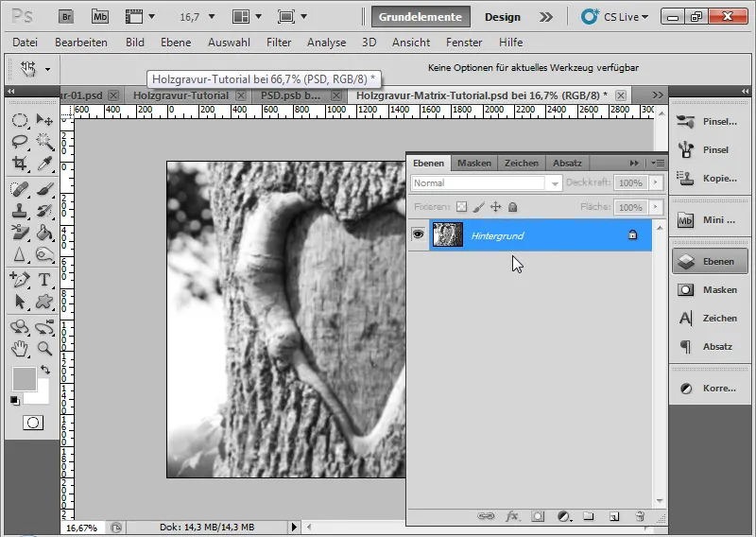Select the Healing Brush tool
This screenshot has width=756, height=537.
(x=20, y=189)
